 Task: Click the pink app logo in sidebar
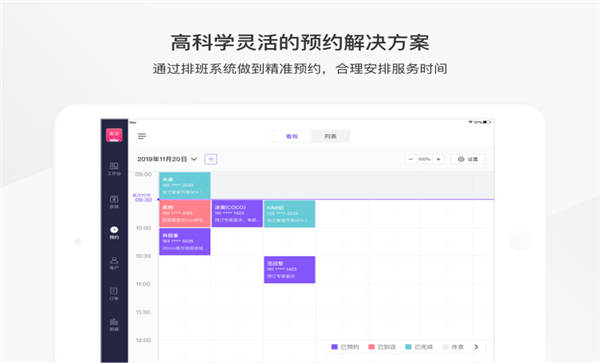pyautogui.click(x=114, y=135)
